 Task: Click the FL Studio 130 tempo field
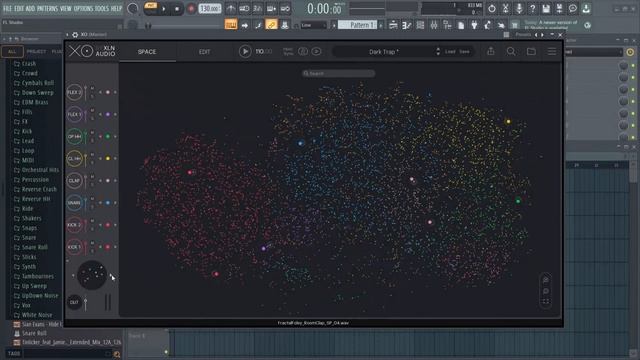click(210, 9)
